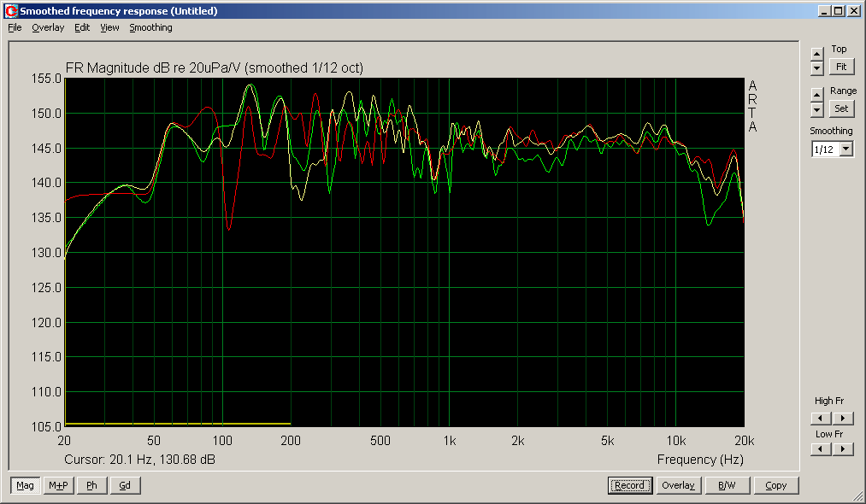Viewport: 866px width, 504px height.
Task: Open the Smoothing menu in menu bar
Action: point(150,27)
